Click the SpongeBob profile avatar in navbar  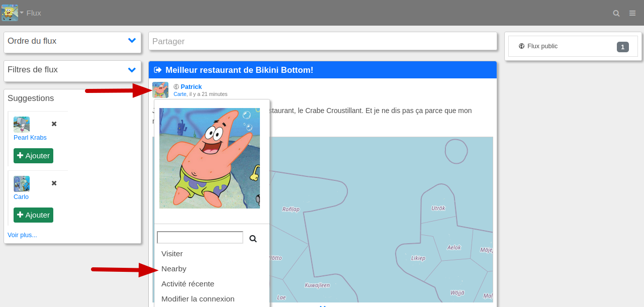click(x=10, y=13)
